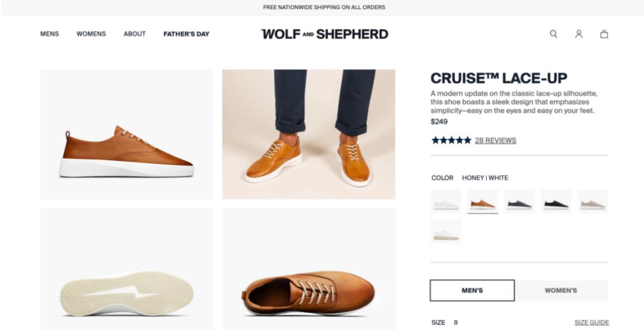Open the Size Guide link
This screenshot has height=332, width=644.
[x=592, y=322]
